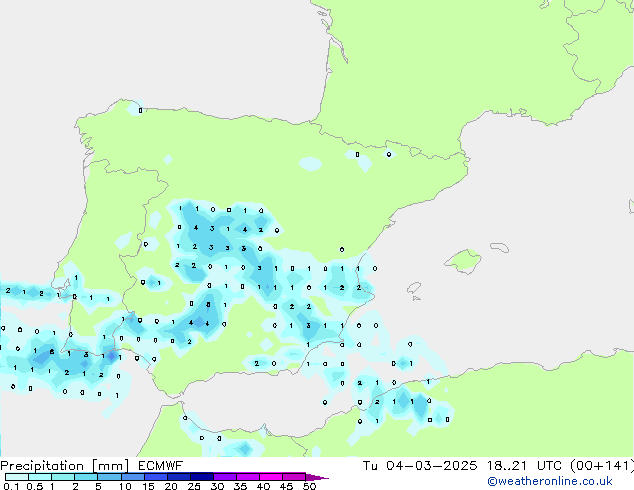Click the legend value '30'
The image size is (634, 490).
(217, 486)
